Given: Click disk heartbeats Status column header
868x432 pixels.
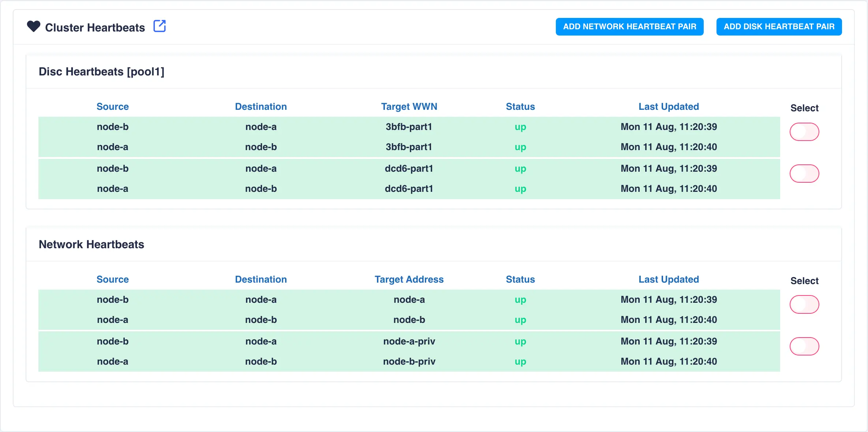Looking at the screenshot, I should pyautogui.click(x=520, y=107).
